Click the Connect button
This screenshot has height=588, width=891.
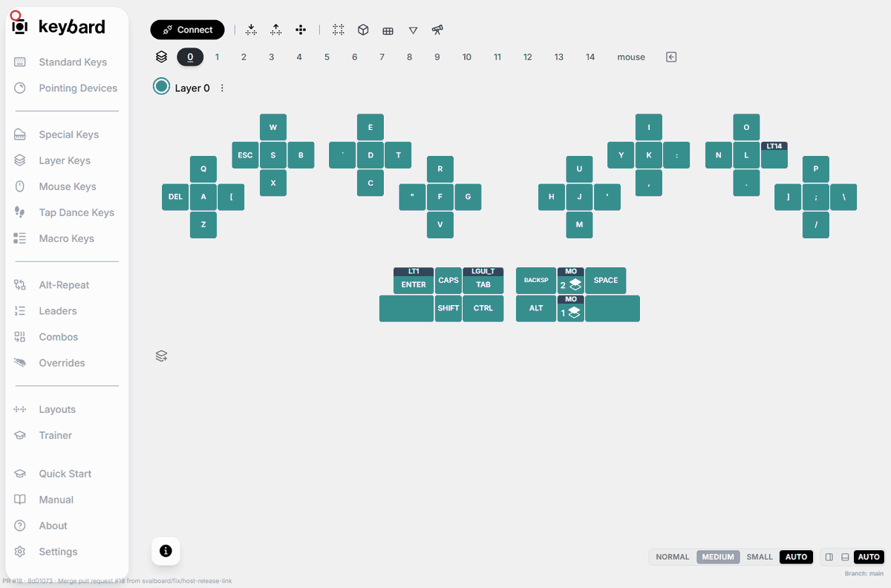(187, 30)
